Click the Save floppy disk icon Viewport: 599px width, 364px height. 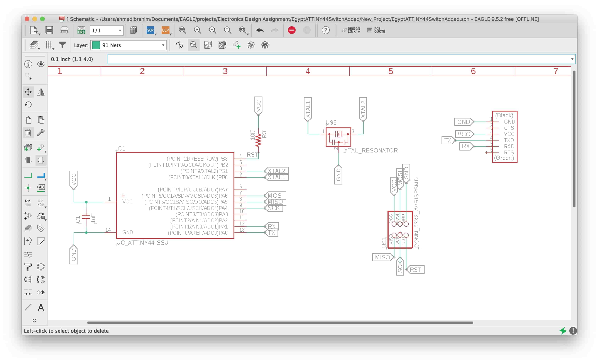coord(49,30)
